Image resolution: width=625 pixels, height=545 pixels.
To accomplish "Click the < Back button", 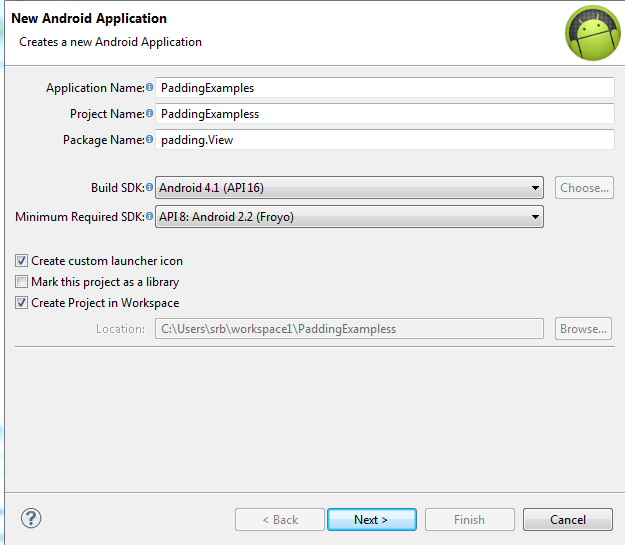I will point(280,519).
